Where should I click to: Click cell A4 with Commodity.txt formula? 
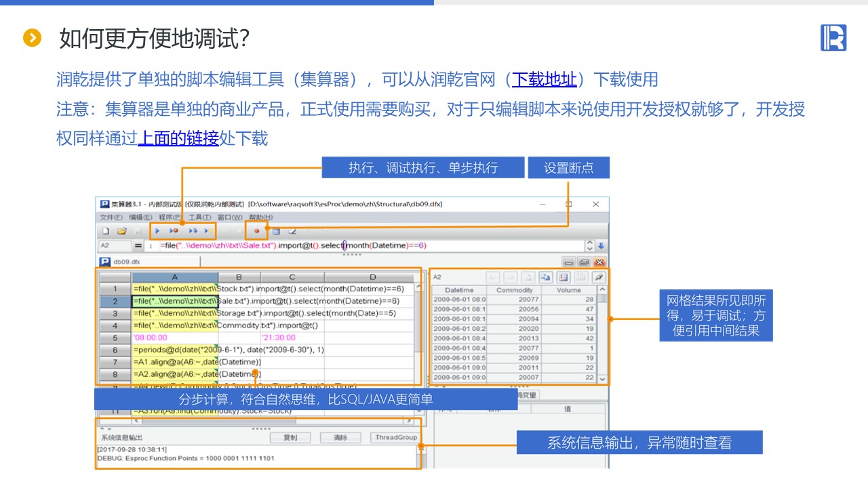pos(175,325)
